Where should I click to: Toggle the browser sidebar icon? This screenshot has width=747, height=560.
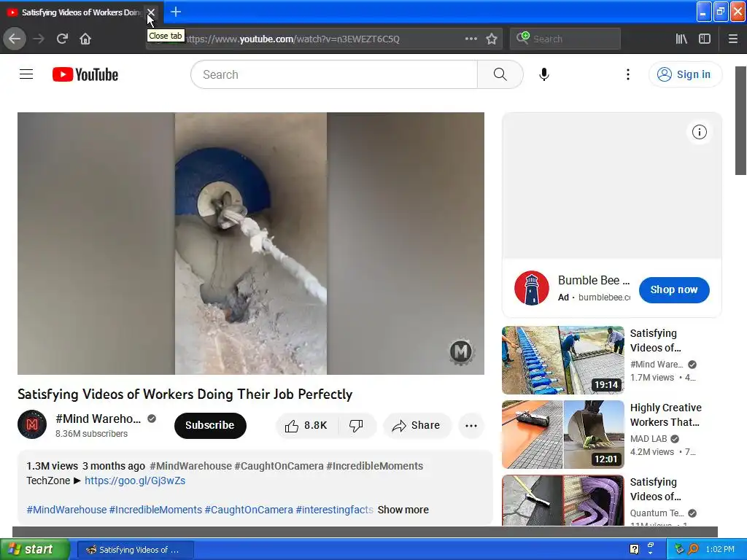[705, 39]
